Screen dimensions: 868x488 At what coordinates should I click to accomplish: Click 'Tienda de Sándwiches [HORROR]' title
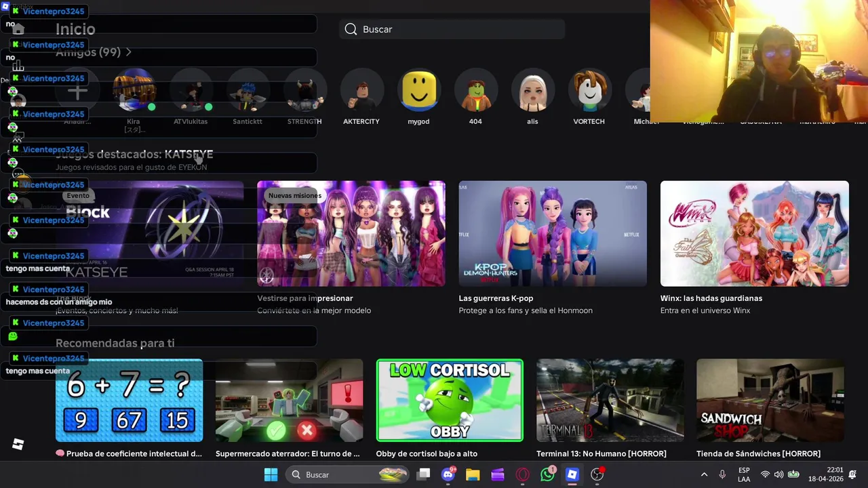click(x=758, y=453)
